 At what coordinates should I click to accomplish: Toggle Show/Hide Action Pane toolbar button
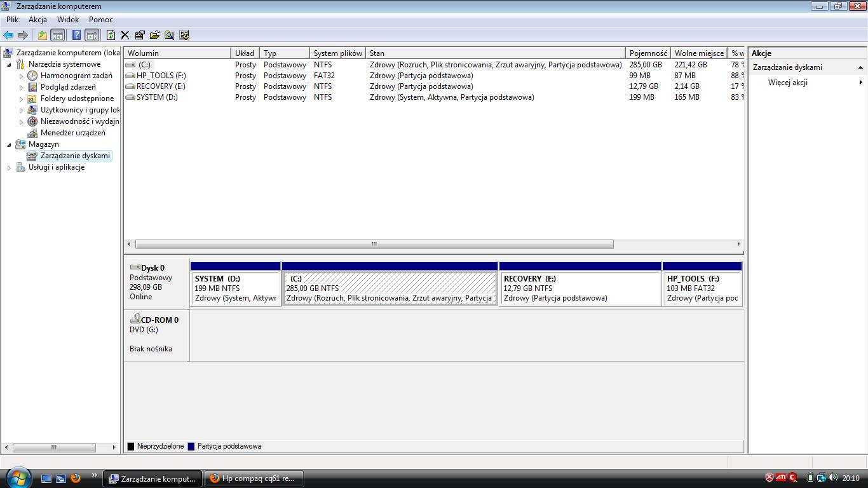(92, 36)
